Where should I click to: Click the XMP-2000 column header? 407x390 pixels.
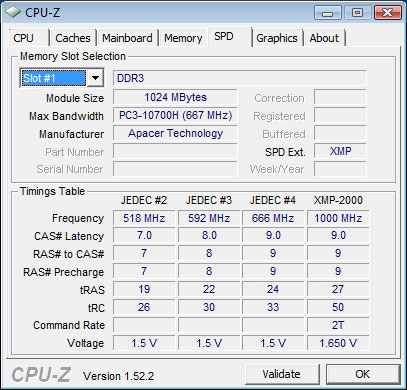(x=338, y=200)
